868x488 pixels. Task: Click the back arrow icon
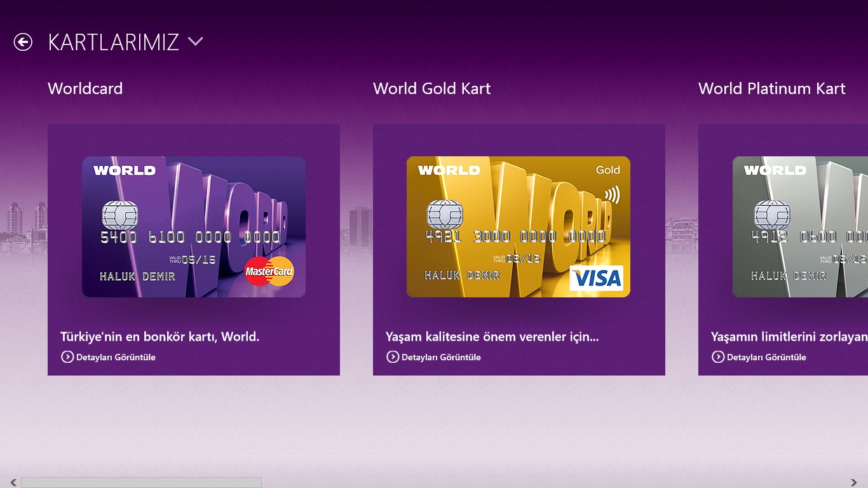pos(23,42)
